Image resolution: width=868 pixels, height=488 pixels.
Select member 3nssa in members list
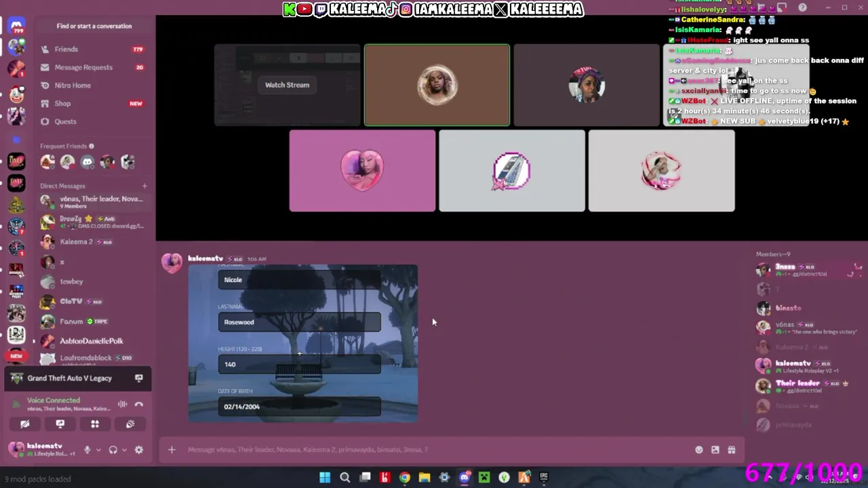tap(809, 270)
